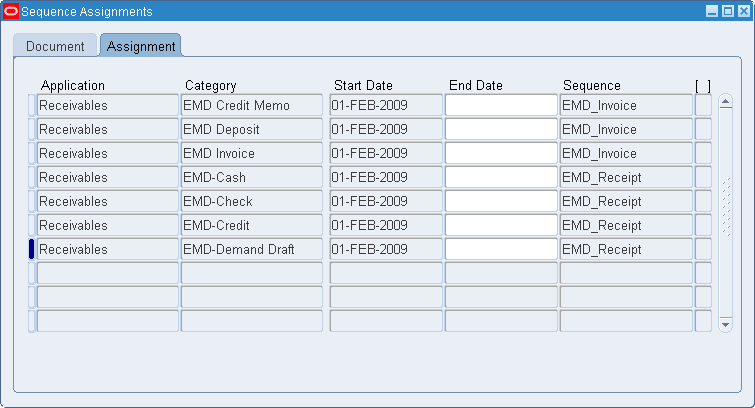This screenshot has height=408, width=755.
Task: Click descriptive flexfield box of EMD Credit Memo row
Action: 703,105
